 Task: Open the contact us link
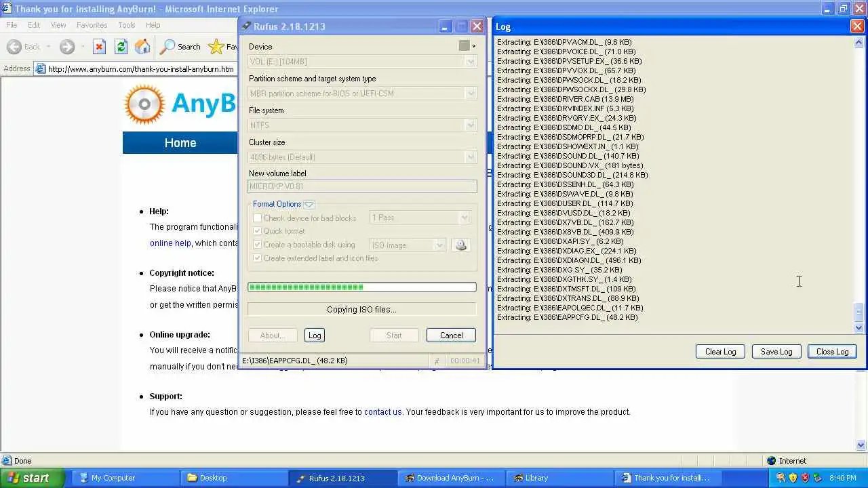pyautogui.click(x=383, y=411)
